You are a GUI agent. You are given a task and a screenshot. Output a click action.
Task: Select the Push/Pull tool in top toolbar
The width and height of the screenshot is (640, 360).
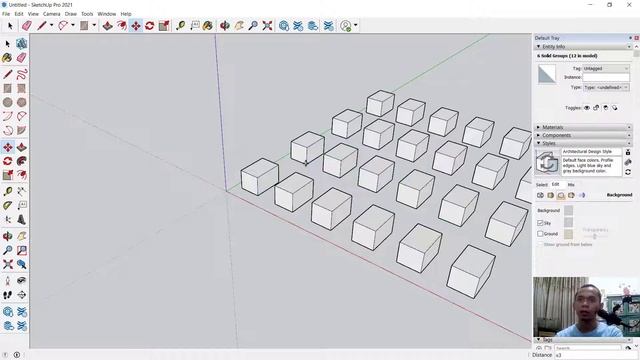pos(107,26)
